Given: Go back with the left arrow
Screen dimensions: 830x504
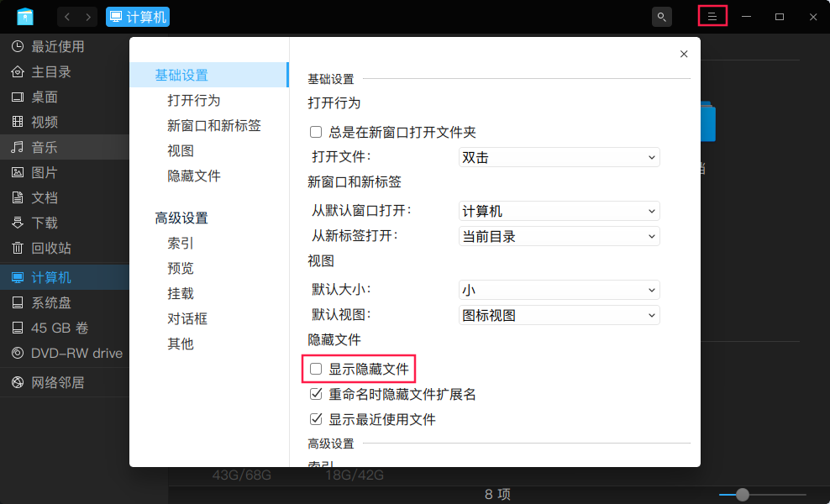Looking at the screenshot, I should pos(67,17).
